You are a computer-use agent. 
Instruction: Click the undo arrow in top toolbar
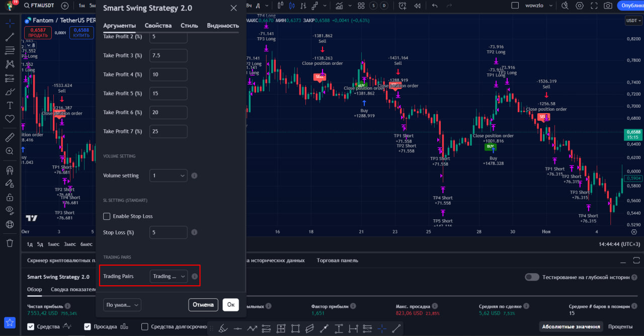click(435, 6)
